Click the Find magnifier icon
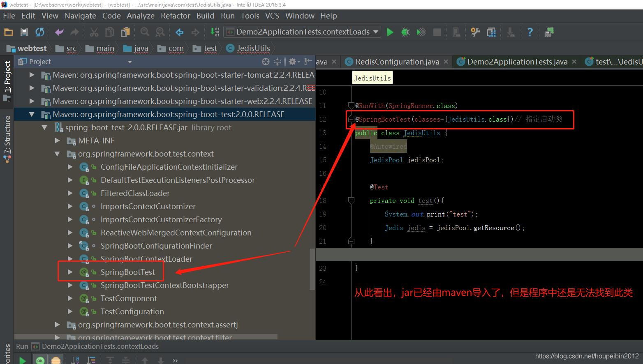 145,32
